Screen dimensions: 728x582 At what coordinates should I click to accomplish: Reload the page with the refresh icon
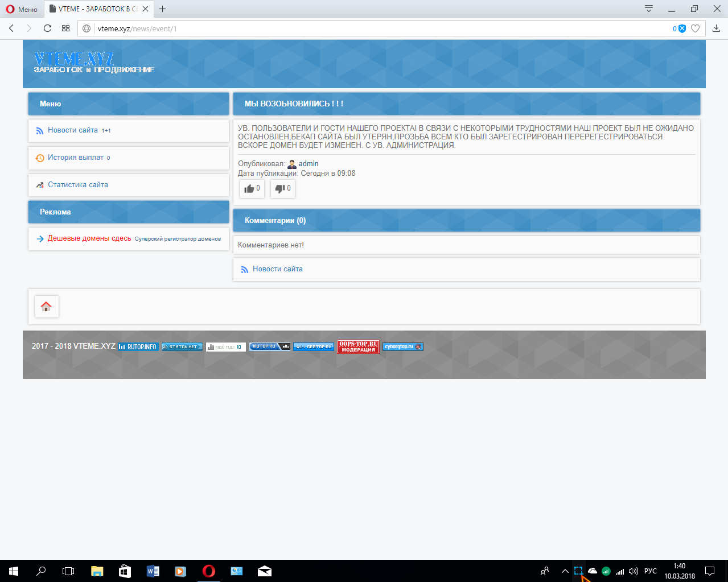47,28
